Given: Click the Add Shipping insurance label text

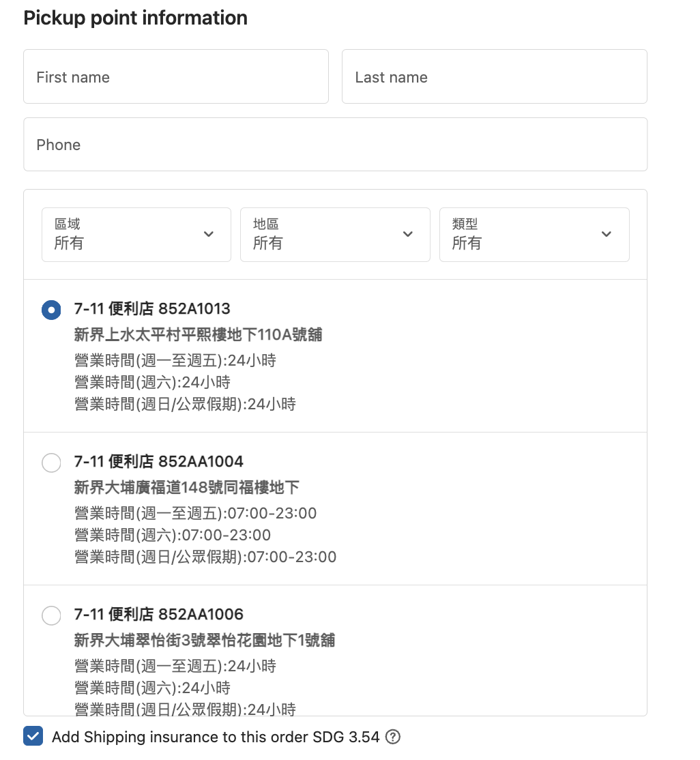Looking at the screenshot, I should coord(216,737).
